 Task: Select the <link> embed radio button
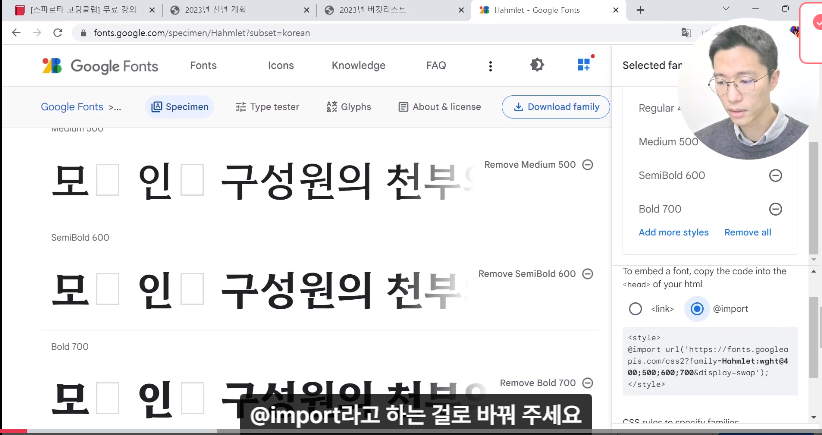coord(635,309)
